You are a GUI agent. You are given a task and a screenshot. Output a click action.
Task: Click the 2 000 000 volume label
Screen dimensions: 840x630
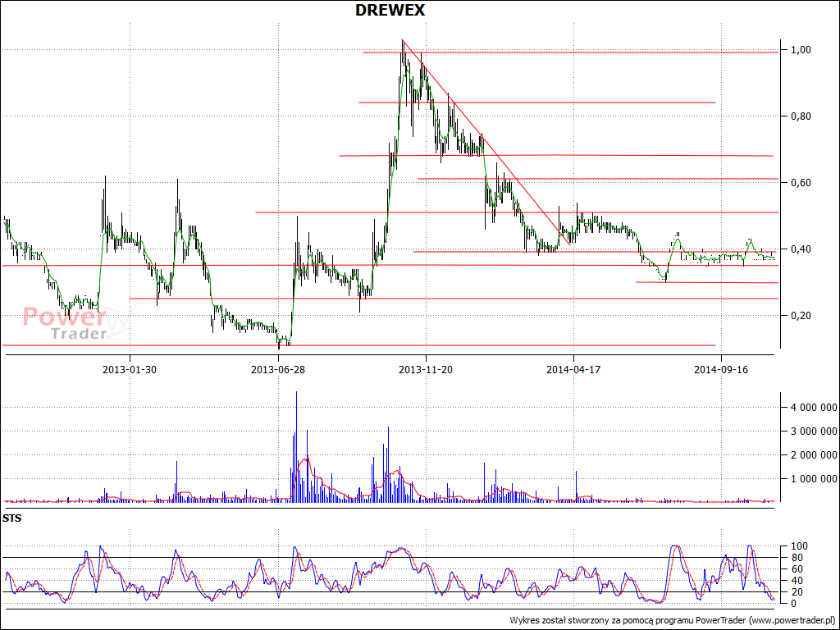(x=814, y=454)
